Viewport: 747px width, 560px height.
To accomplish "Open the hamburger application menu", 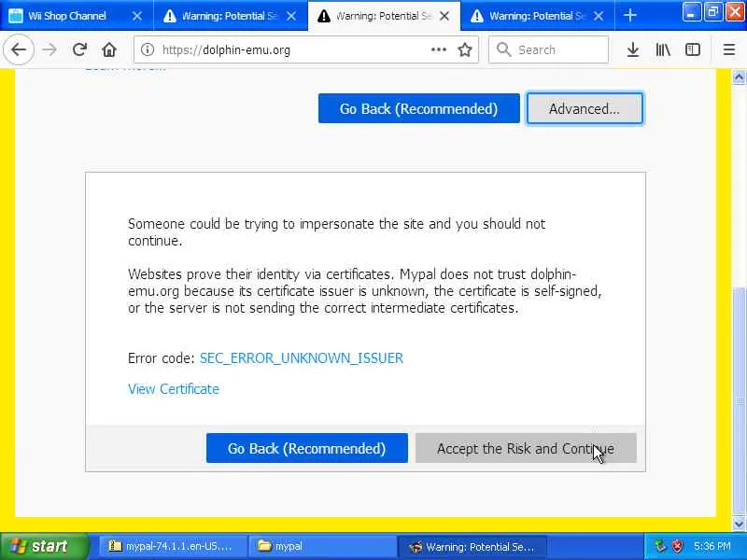I will pyautogui.click(x=729, y=49).
